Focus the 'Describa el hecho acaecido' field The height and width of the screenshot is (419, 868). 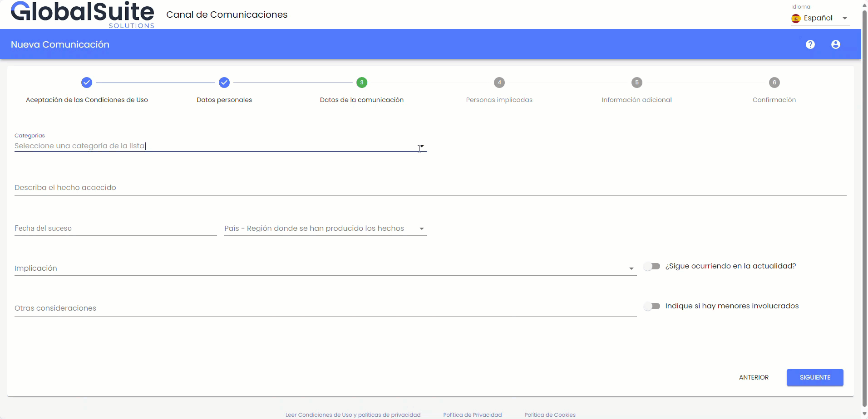tap(430, 188)
